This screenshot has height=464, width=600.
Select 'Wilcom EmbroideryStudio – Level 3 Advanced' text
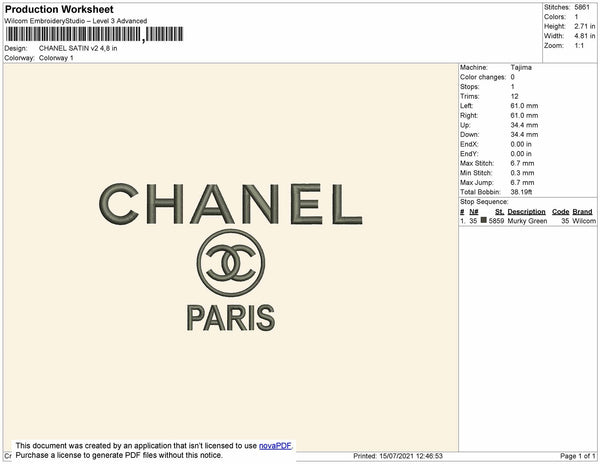point(76,21)
